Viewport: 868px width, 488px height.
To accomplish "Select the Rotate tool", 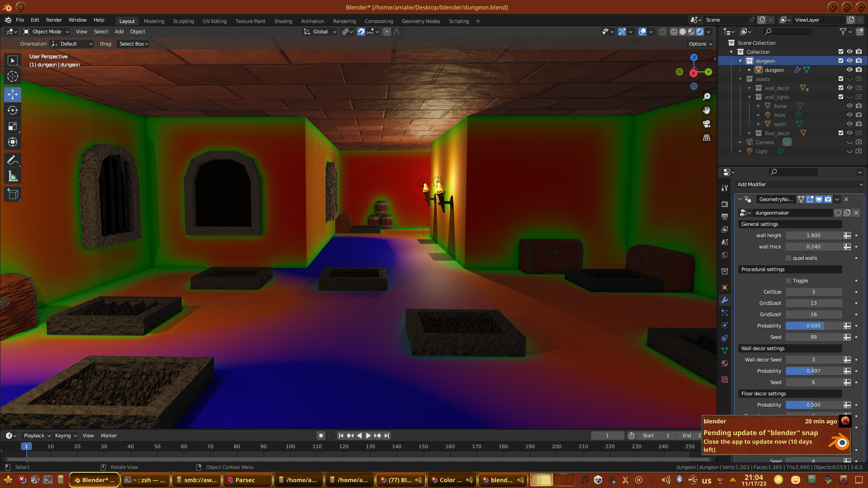I will [x=13, y=111].
